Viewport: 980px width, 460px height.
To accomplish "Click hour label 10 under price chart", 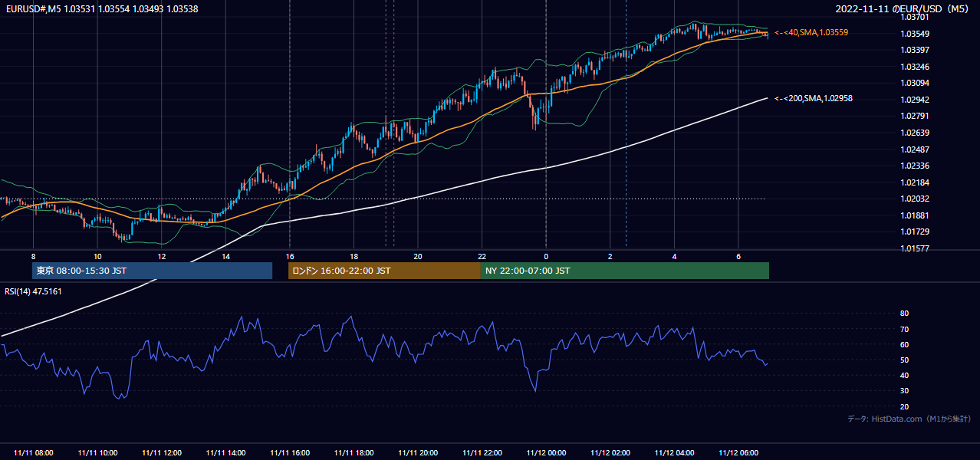I will click(x=97, y=256).
